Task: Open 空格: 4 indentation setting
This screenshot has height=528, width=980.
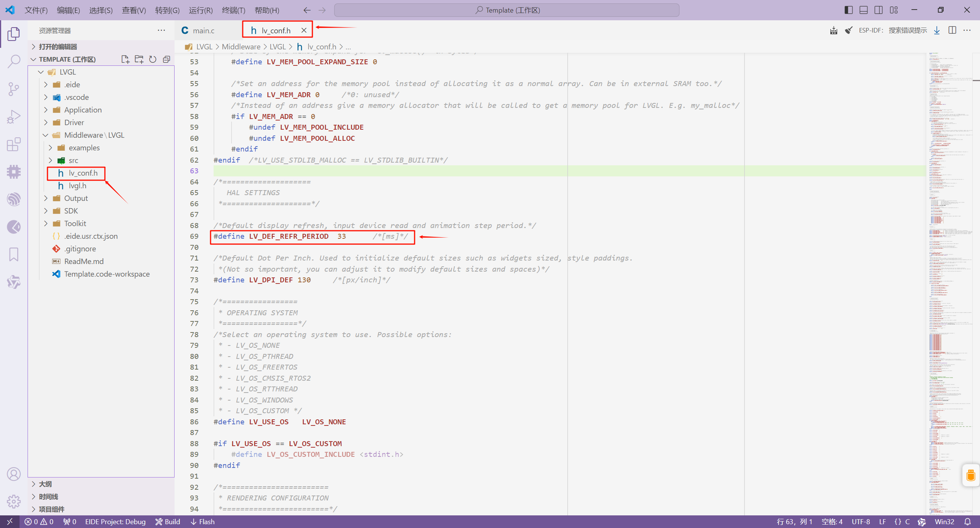Action: coord(832,521)
